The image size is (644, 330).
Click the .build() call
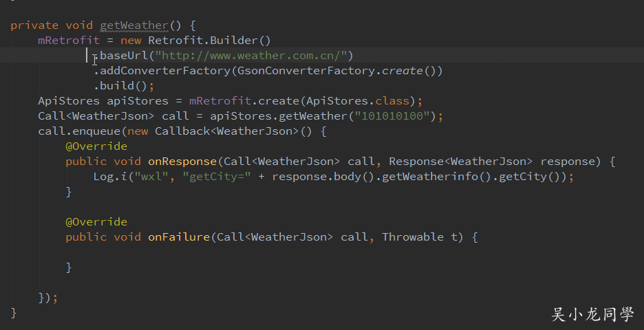click(x=120, y=86)
